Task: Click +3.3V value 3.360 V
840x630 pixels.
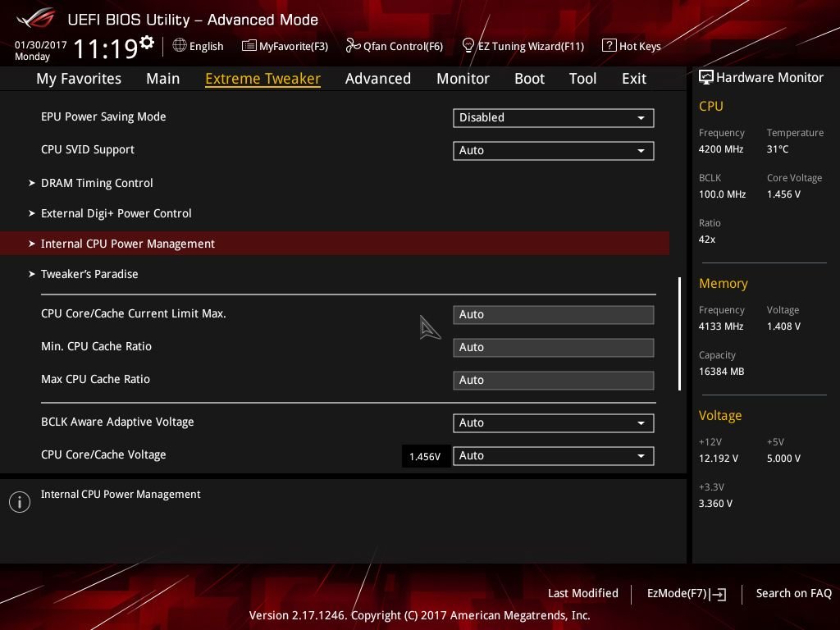Action: (715, 504)
